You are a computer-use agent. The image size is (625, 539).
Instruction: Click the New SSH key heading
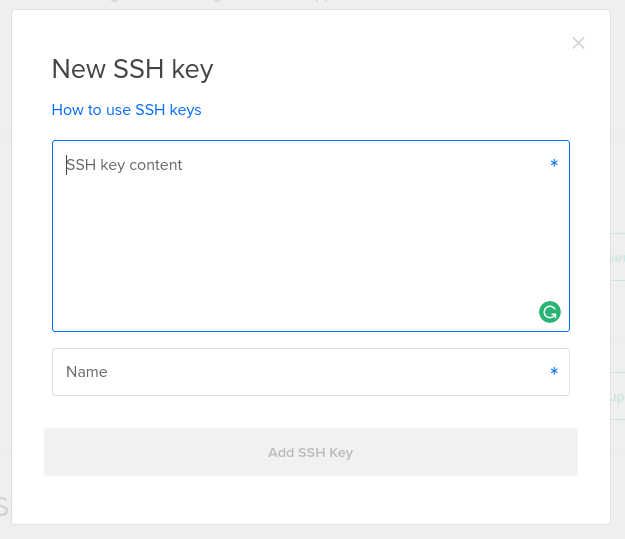(x=132, y=69)
